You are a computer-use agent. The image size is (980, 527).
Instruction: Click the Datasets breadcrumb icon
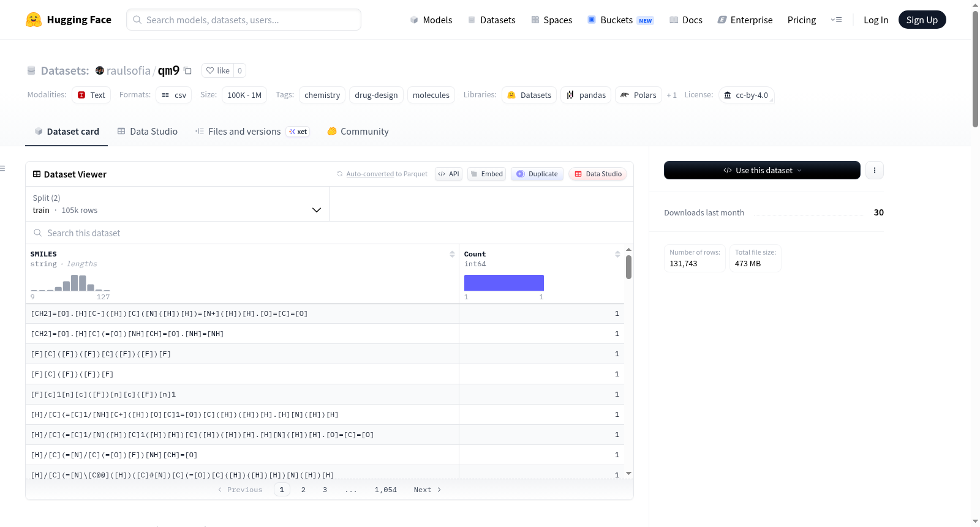click(x=31, y=70)
